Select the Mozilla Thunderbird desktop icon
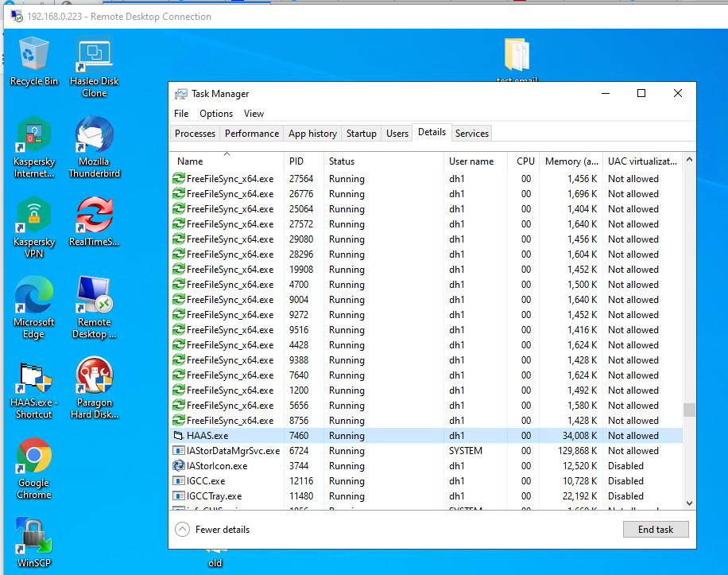728x575 pixels. (95, 148)
